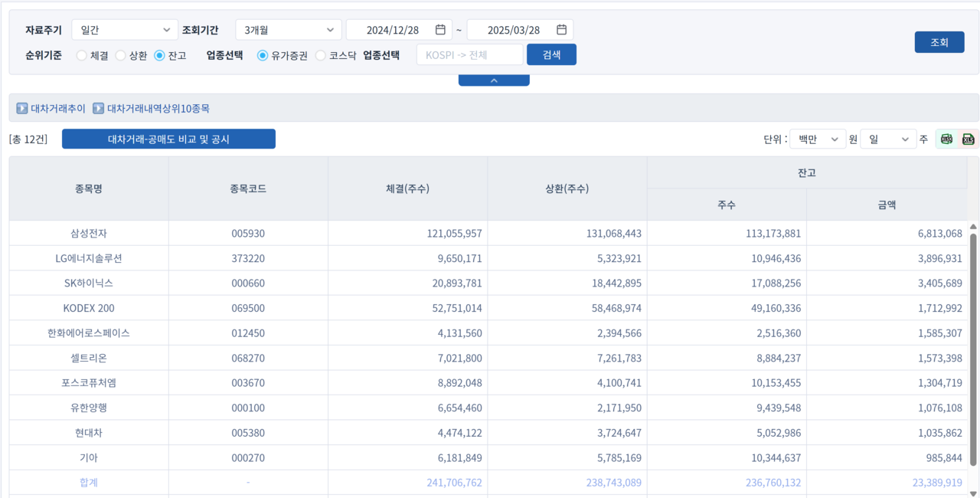Select the KODEX 200 row name

point(89,308)
